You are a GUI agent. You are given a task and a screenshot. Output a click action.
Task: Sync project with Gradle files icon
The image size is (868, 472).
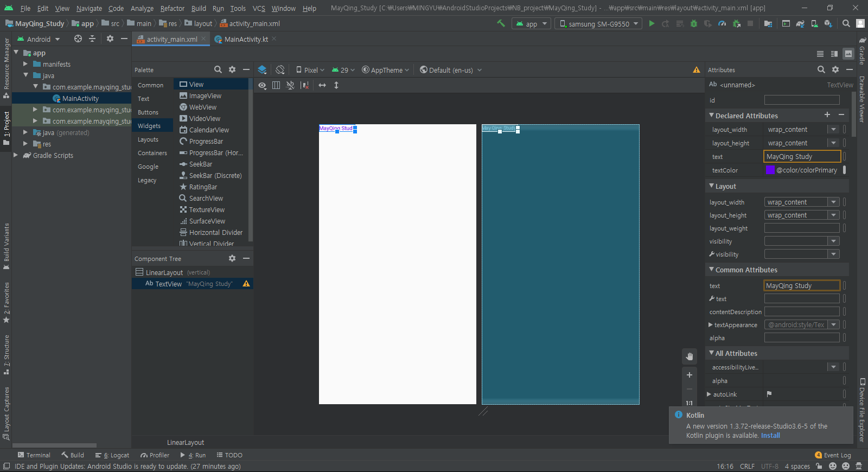(800, 23)
